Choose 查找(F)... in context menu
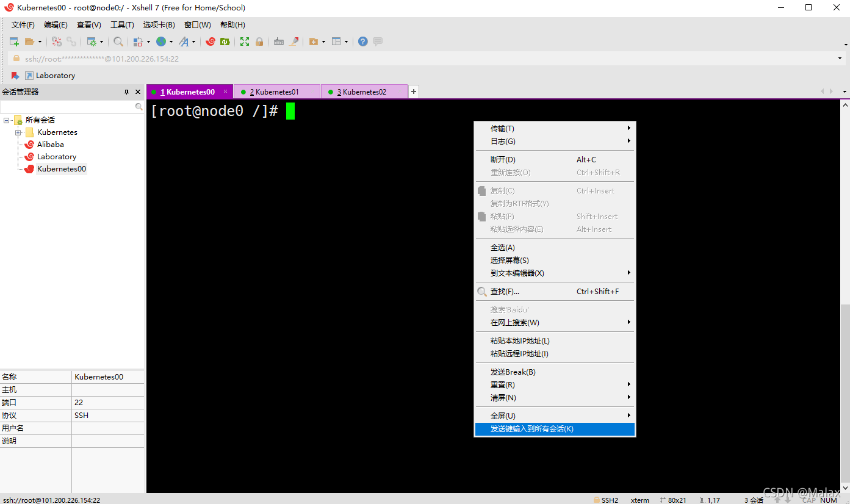Viewport: 850px width, 504px height. (555, 292)
